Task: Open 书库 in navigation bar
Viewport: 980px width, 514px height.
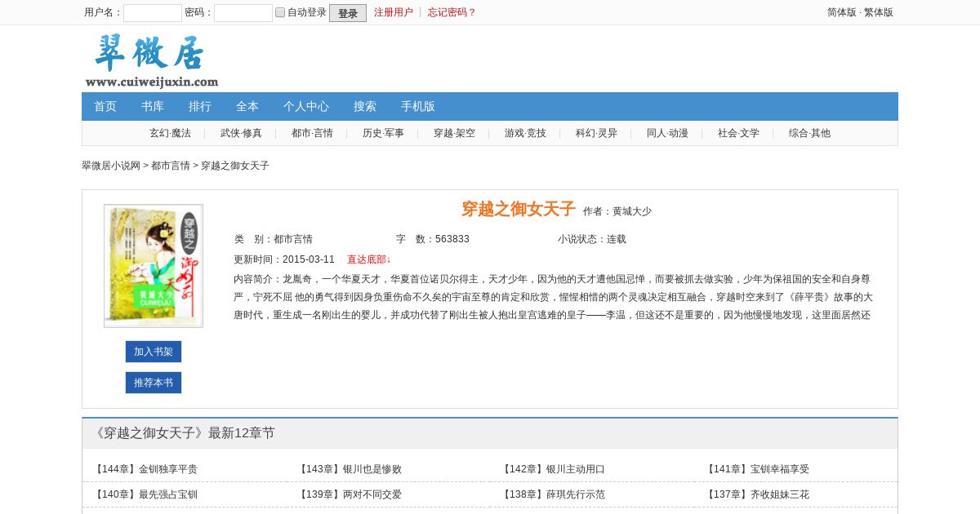Action: [x=153, y=106]
